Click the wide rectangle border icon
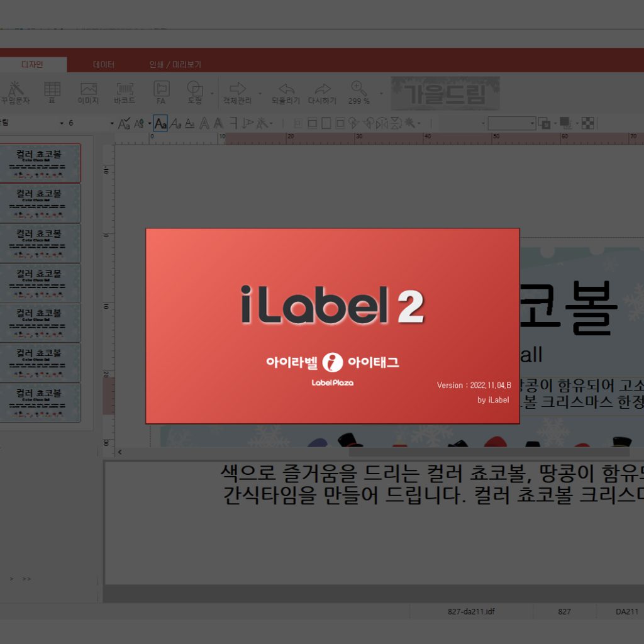644x644 pixels. 312,123
